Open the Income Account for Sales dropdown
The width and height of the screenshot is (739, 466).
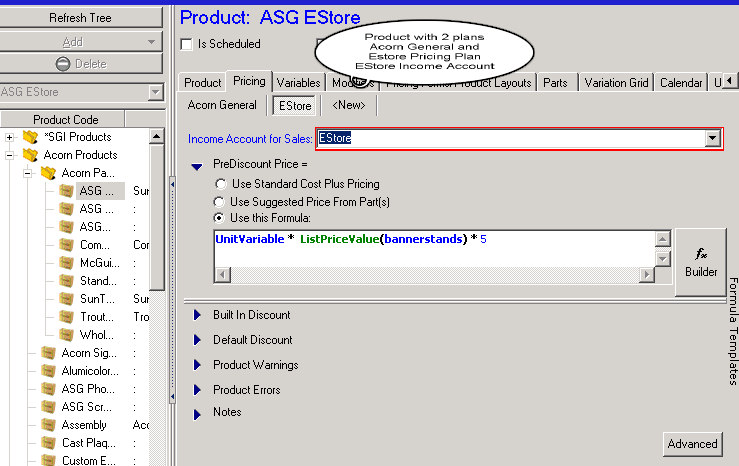[x=712, y=139]
